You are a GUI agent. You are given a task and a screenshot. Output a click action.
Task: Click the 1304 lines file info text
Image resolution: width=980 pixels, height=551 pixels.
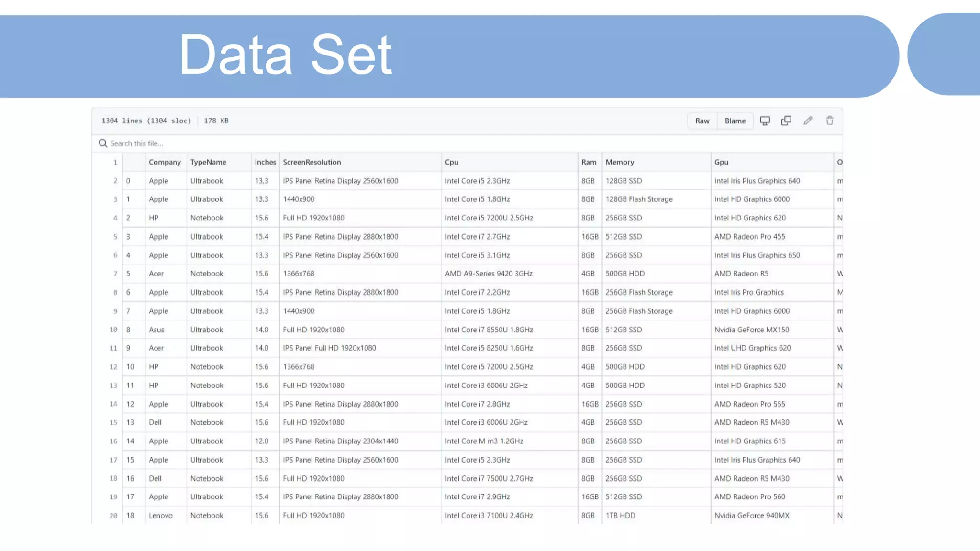click(146, 121)
